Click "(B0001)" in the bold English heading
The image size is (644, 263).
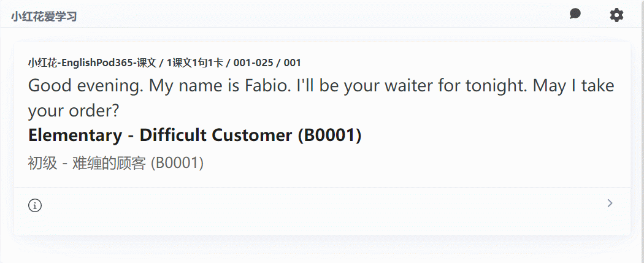[x=329, y=135]
